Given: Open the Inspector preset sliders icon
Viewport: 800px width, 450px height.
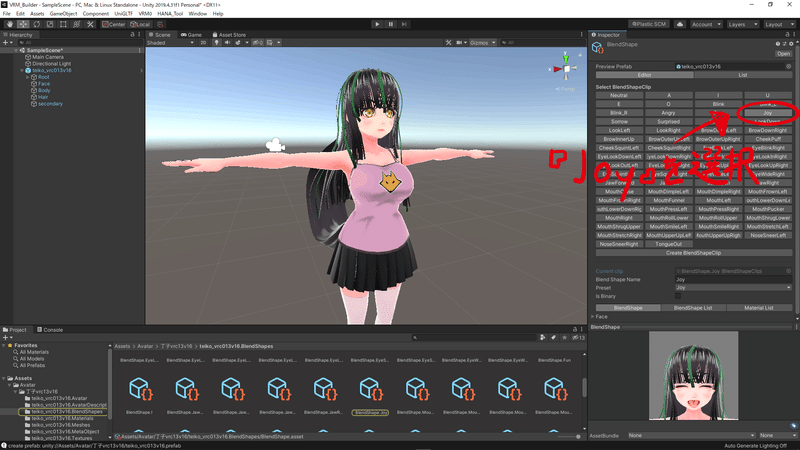Looking at the screenshot, I should (784, 44).
